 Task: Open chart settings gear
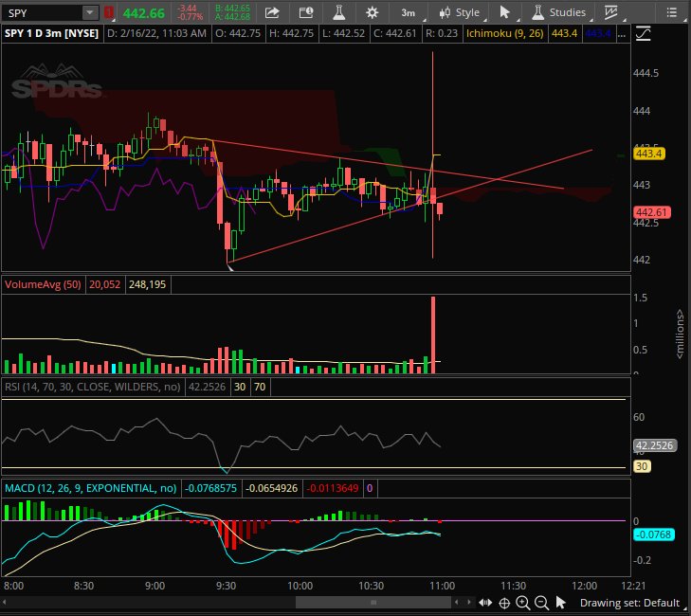click(372, 12)
